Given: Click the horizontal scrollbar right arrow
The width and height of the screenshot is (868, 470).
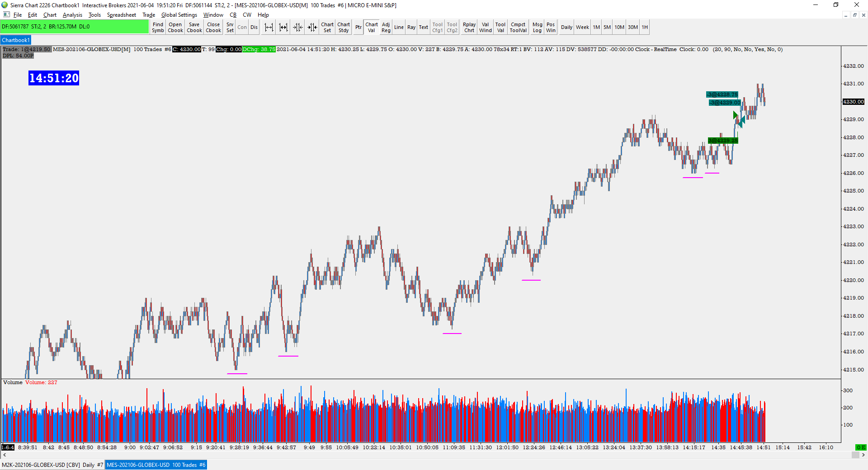Looking at the screenshot, I should (x=863, y=455).
